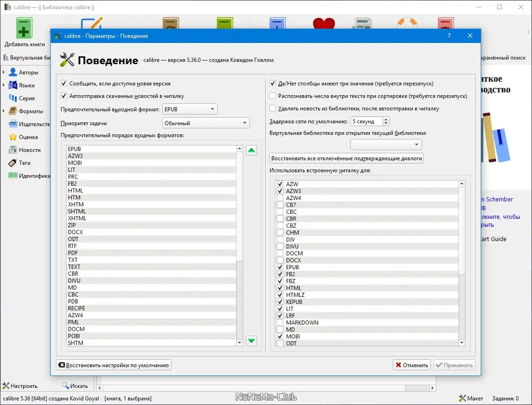
Task: Uncheck AZW in internal viewer list
Action: 280,184
